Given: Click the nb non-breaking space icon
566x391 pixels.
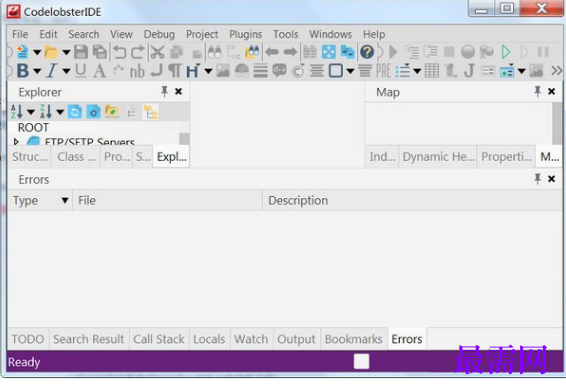Looking at the screenshot, I should coord(137,71).
